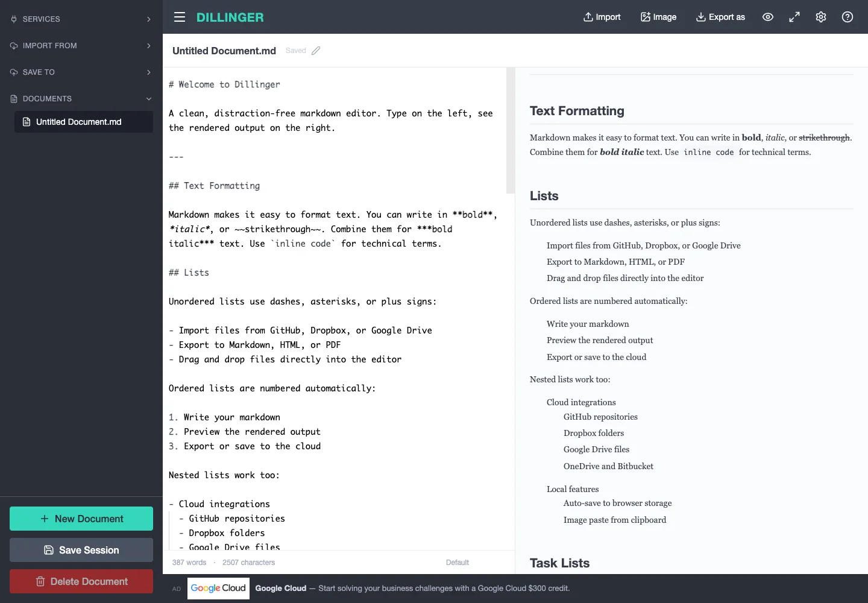Image resolution: width=868 pixels, height=603 pixels.
Task: Toggle the preview eye icon
Action: [x=768, y=17]
